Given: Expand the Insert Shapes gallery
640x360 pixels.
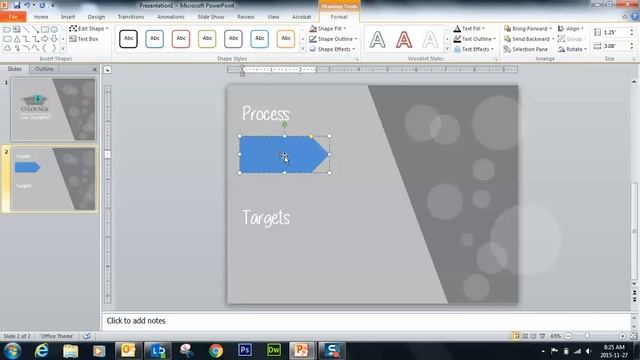Looking at the screenshot, I should point(63,49).
